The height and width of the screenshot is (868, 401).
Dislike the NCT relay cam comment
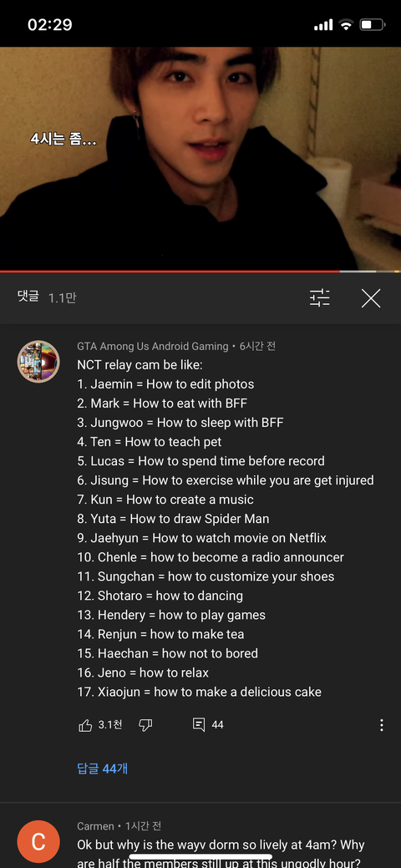pyautogui.click(x=145, y=725)
